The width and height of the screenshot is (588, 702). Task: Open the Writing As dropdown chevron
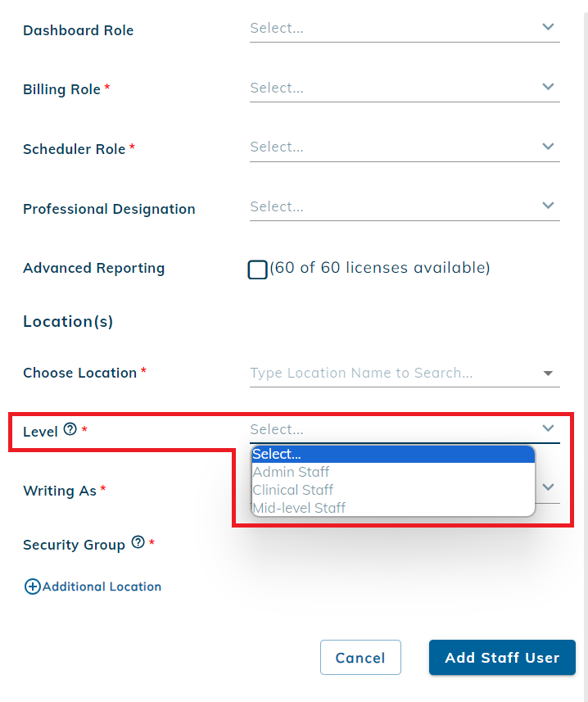click(x=548, y=487)
